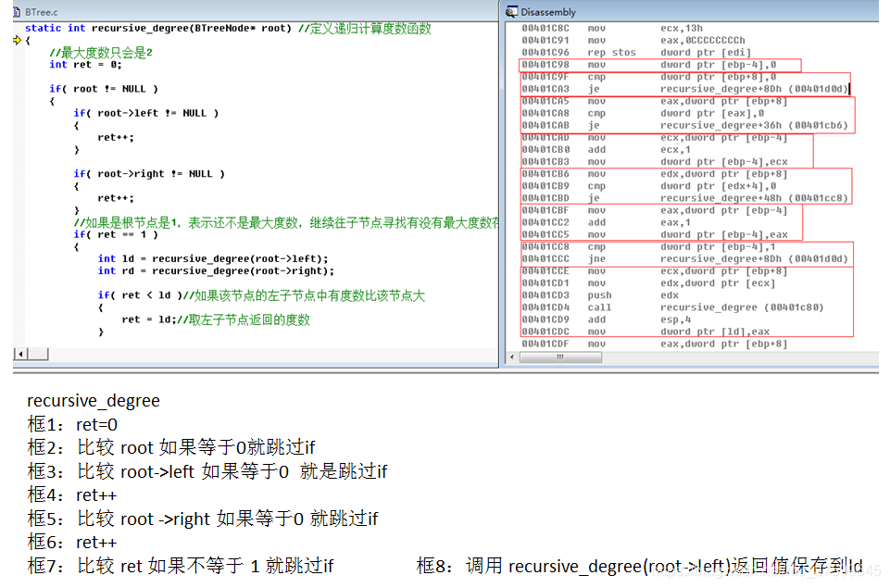Click the 'ret = ld;' assignment line
Screen dimensions: 890x588
tap(216, 319)
